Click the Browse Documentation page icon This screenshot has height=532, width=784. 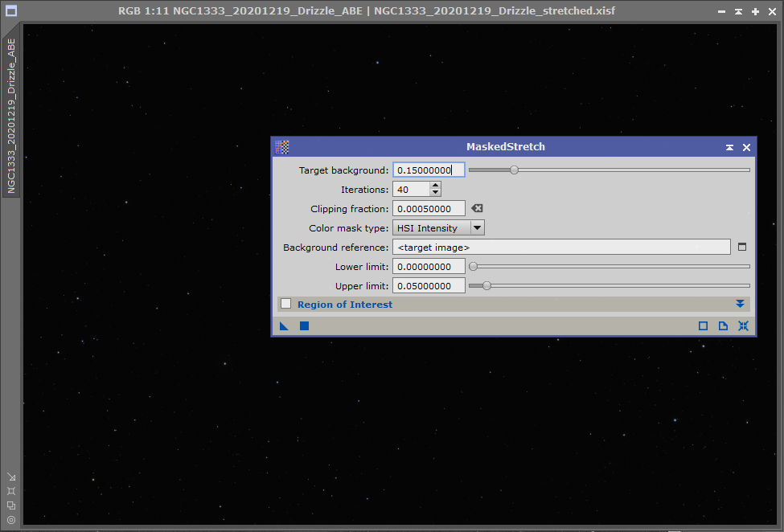(x=723, y=326)
